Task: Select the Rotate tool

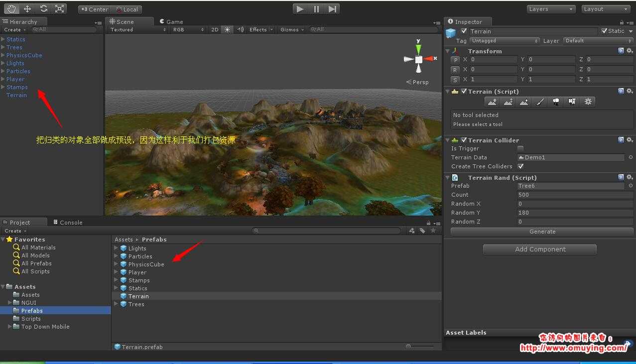Action: [43, 9]
